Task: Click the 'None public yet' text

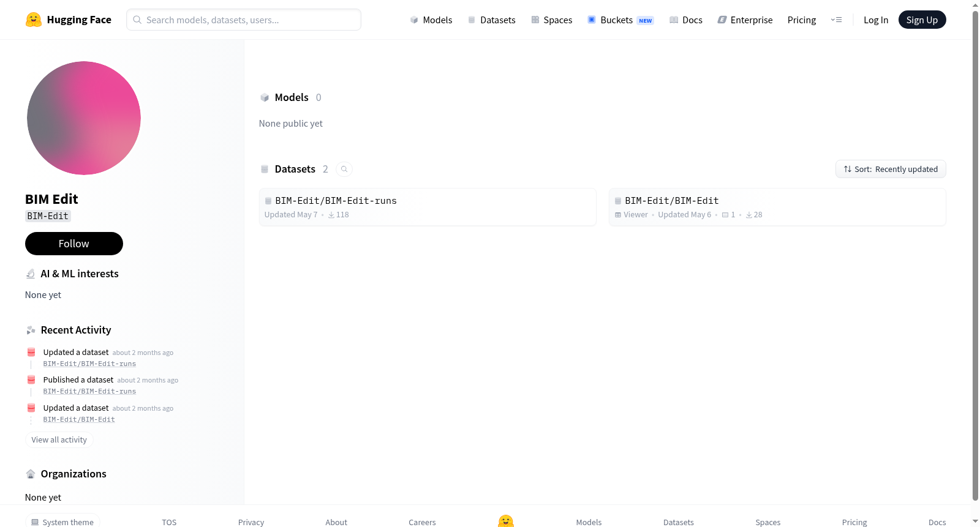Action: (x=291, y=124)
